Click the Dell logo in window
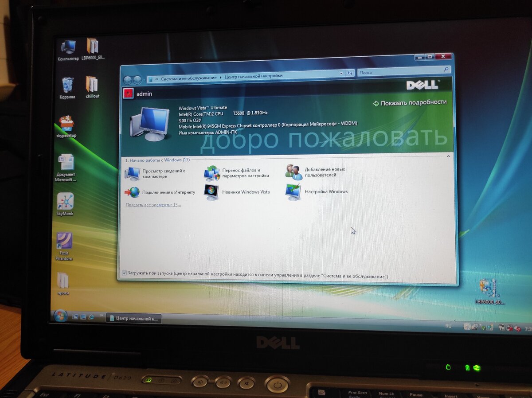Image resolution: width=532 pixels, height=398 pixels. [422, 85]
